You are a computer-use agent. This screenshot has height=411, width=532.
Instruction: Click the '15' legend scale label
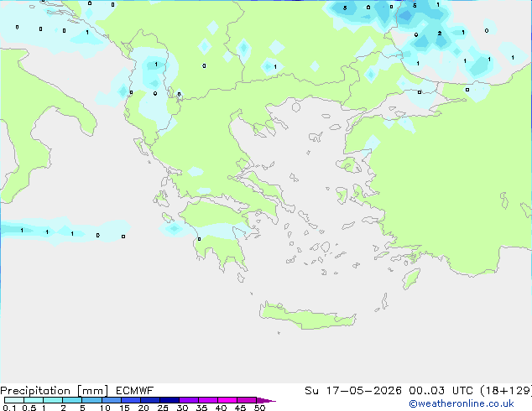point(124,408)
